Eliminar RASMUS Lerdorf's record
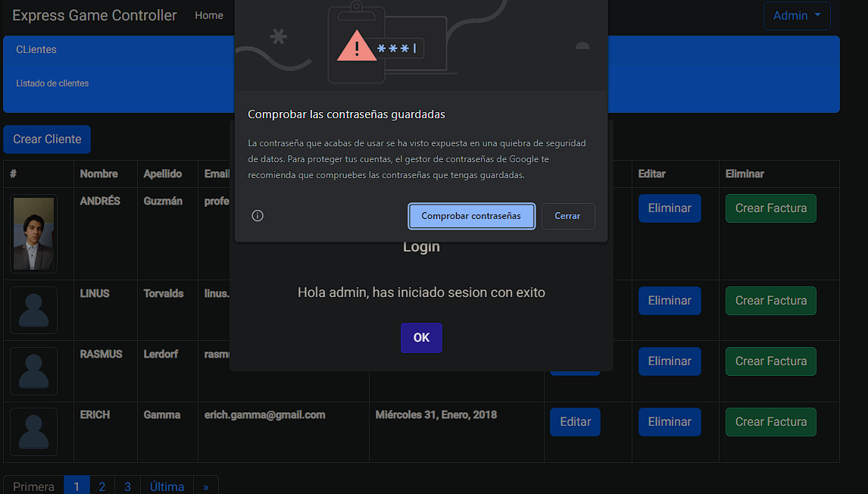The height and width of the screenshot is (494, 868). pos(670,361)
